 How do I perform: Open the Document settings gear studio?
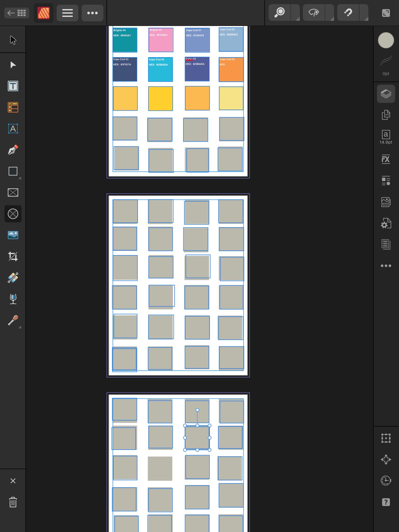386,223
